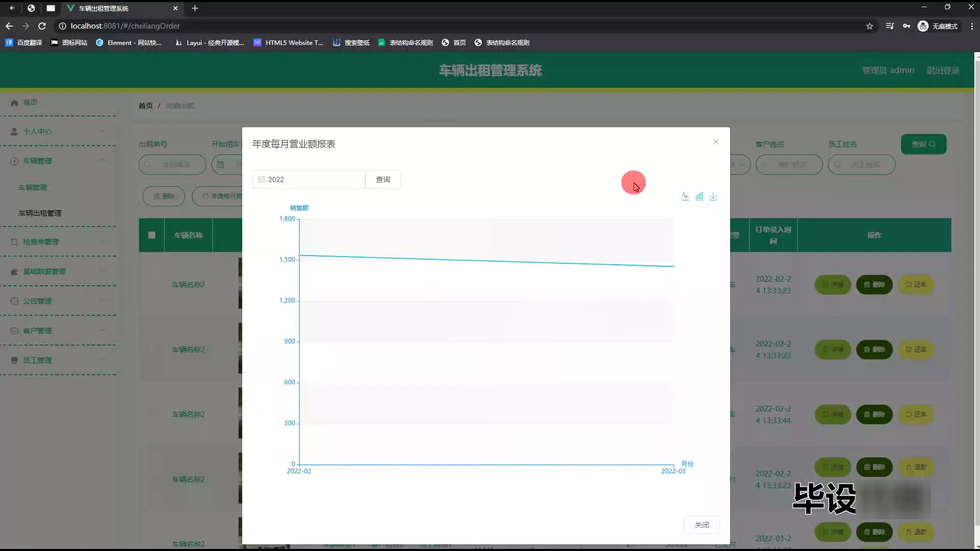Screen dimensions: 980x551
Task: Click 首页 breadcrumb link
Action: click(145, 106)
